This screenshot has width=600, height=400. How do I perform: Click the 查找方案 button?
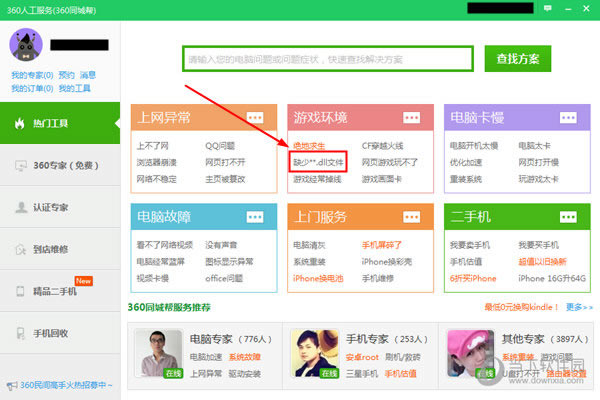click(x=518, y=59)
